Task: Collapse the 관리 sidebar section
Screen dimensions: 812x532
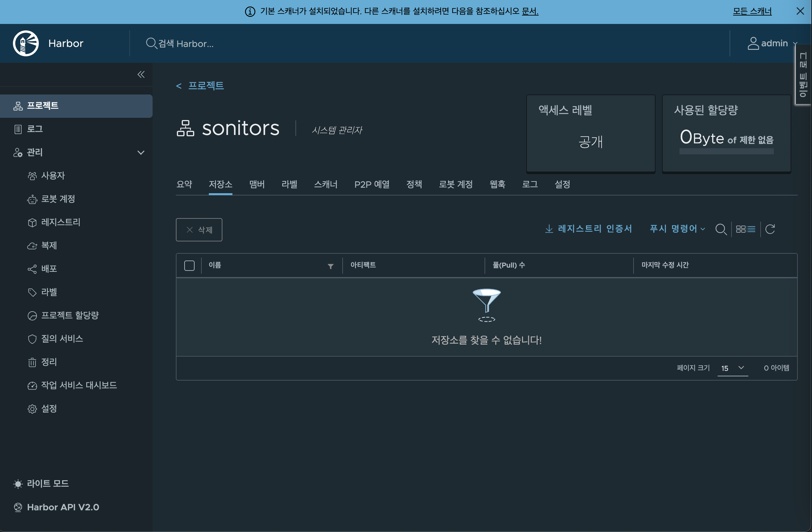Action: [x=141, y=152]
